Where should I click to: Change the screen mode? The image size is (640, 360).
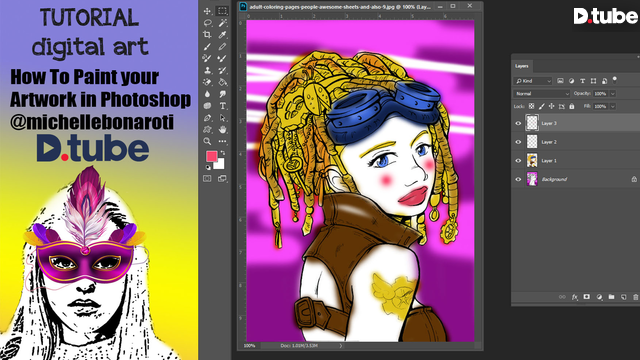point(222,178)
